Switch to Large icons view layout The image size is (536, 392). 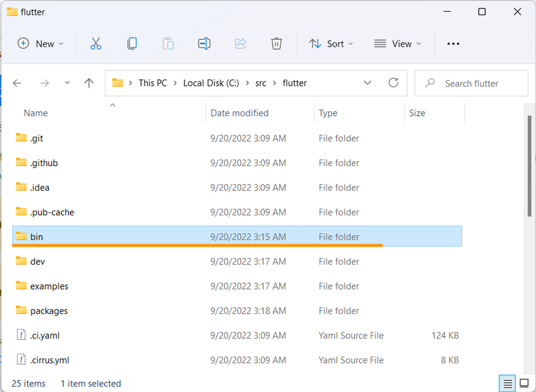click(524, 383)
